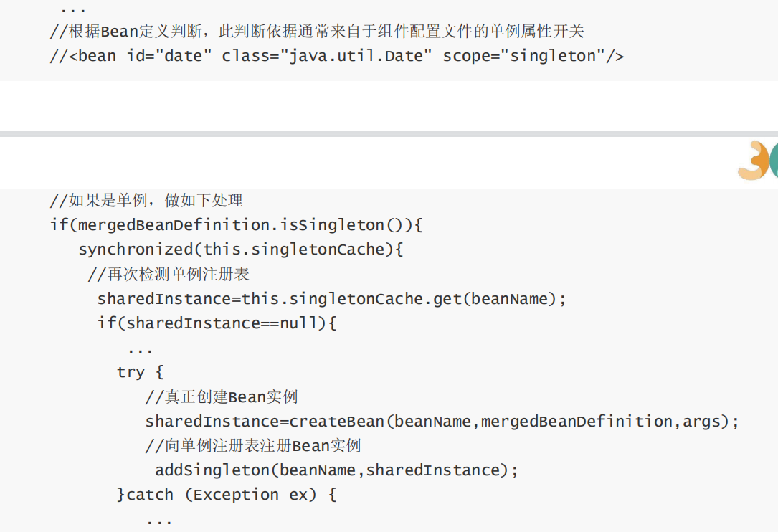The width and height of the screenshot is (778, 532).
Task: Click the comment 再次检测单例注册表
Action: tap(169, 275)
